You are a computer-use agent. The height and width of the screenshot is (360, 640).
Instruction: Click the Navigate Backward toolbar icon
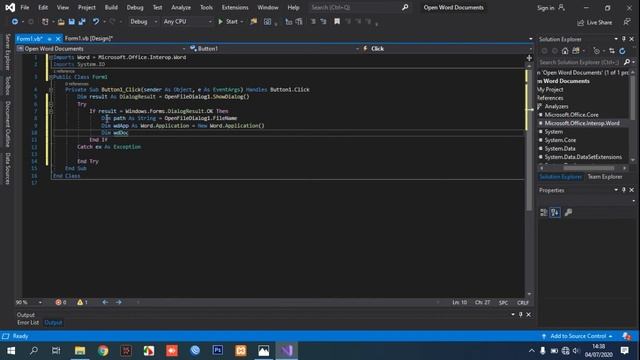coord(15,22)
